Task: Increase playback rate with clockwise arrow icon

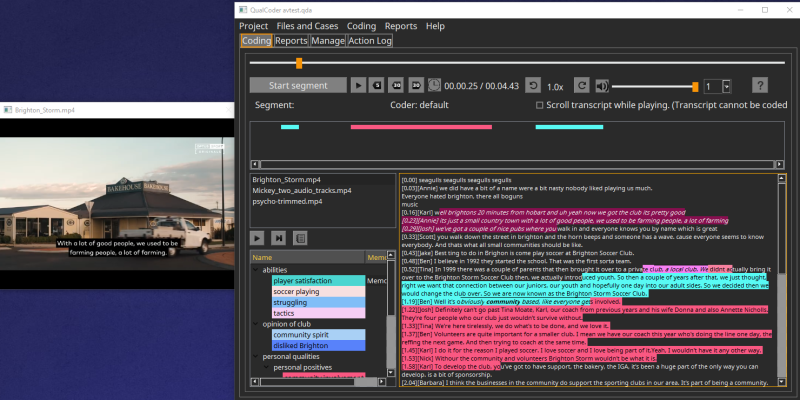Action: click(x=582, y=86)
